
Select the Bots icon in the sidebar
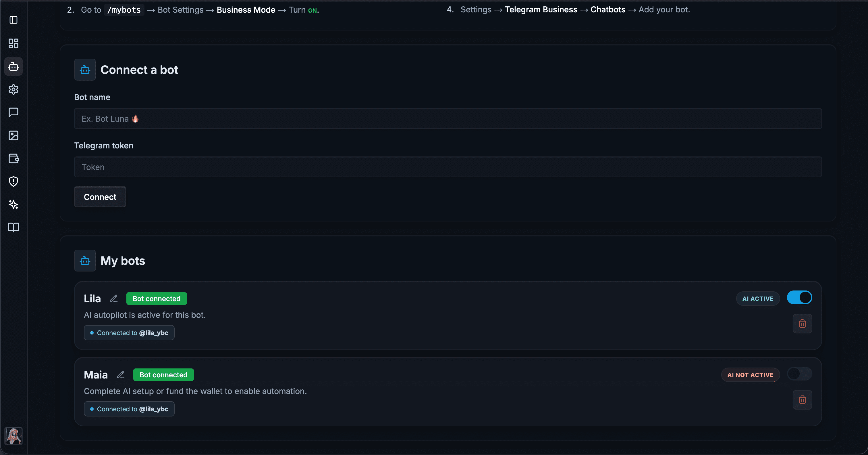(x=13, y=66)
